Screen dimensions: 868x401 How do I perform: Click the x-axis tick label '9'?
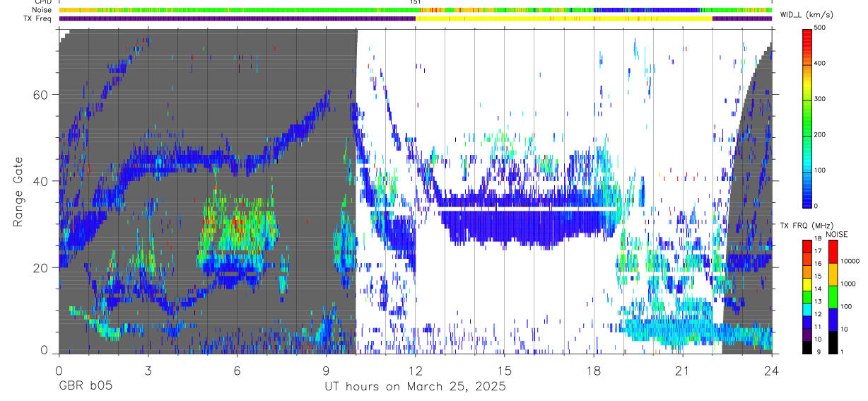(x=326, y=371)
